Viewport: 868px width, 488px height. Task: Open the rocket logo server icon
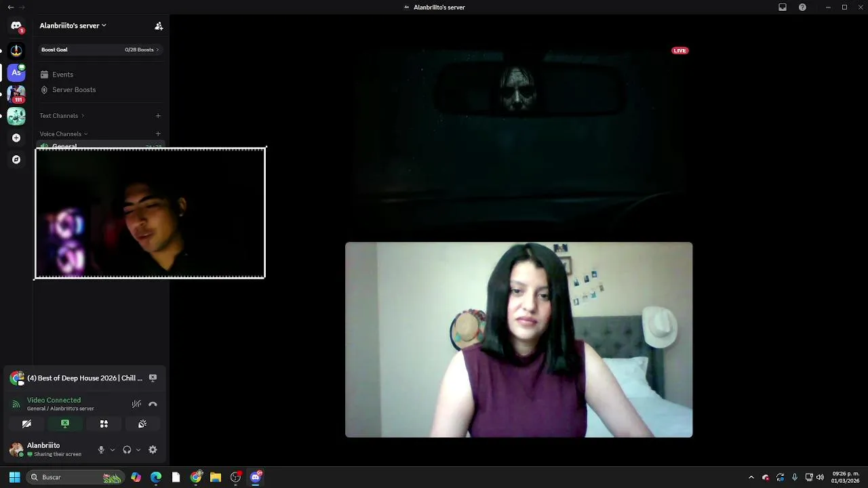[16, 50]
